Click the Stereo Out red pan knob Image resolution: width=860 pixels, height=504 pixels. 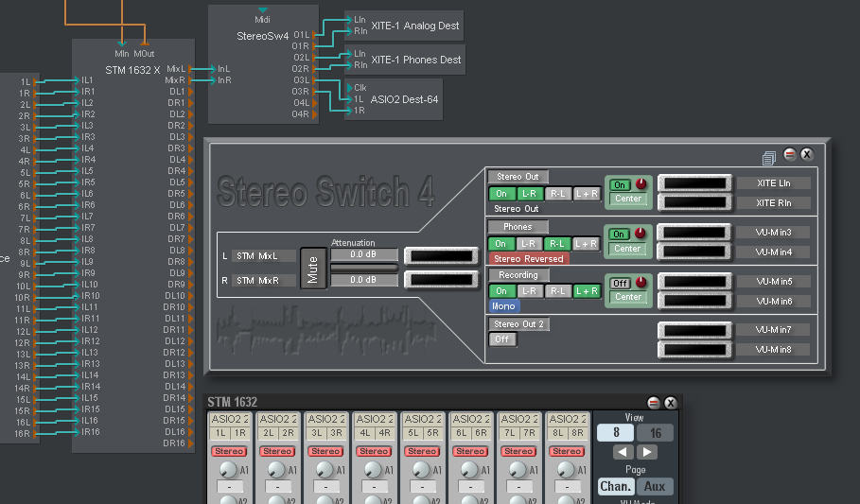pyautogui.click(x=641, y=183)
